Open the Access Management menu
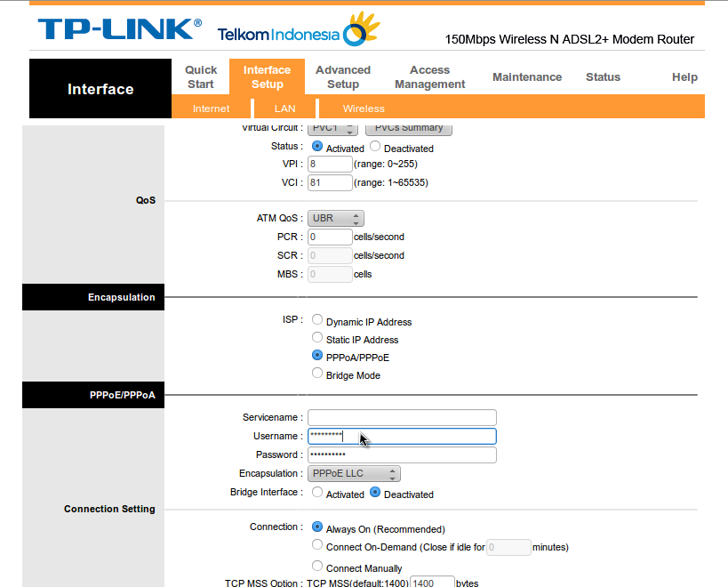 click(430, 77)
